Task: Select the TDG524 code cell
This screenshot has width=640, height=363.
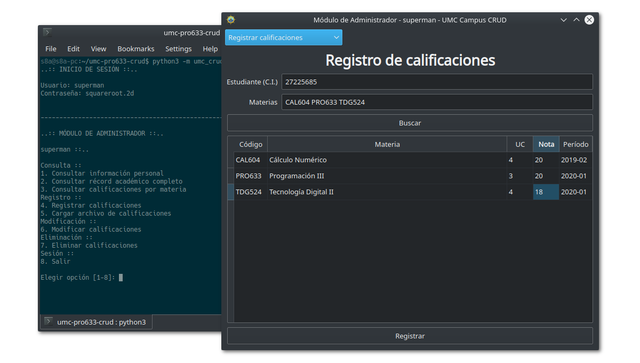Action: pyautogui.click(x=251, y=192)
